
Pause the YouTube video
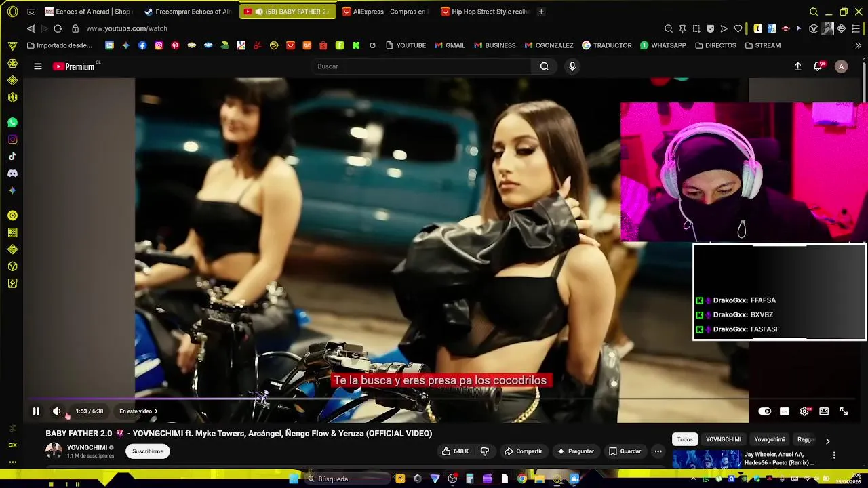pyautogui.click(x=36, y=411)
